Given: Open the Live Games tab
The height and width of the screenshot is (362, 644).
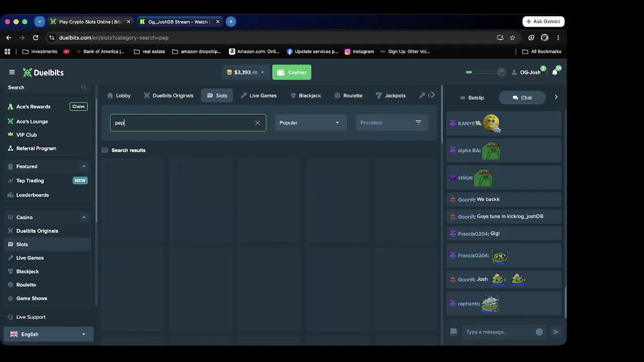Looking at the screenshot, I should tap(259, 96).
